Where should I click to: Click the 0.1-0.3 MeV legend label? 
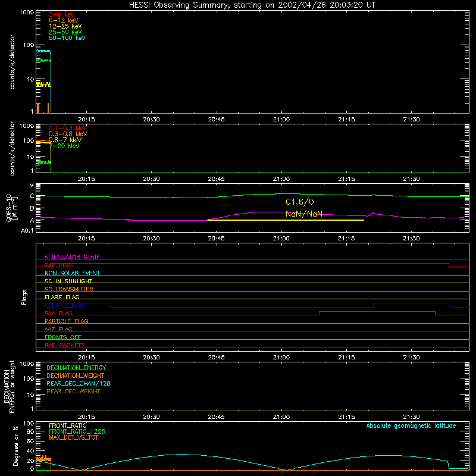tap(68, 128)
